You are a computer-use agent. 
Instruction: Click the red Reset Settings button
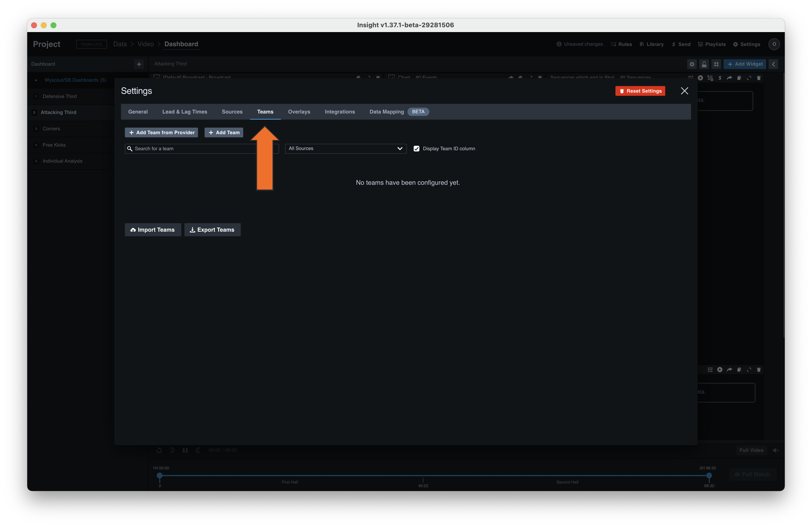(640, 91)
